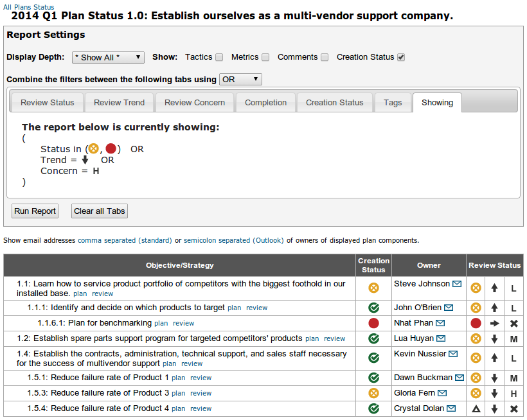Select the red creation status icon on 1.1.6.1
This screenshot has height=420, width=527.
coord(373,323)
